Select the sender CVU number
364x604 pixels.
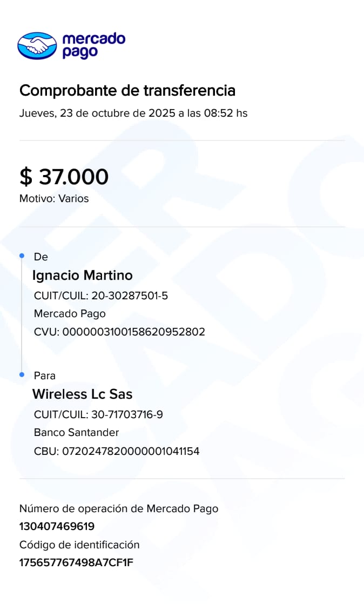(134, 332)
